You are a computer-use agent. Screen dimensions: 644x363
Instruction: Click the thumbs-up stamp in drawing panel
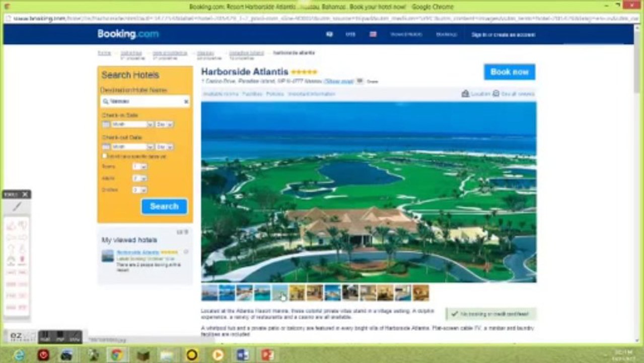[x=11, y=225]
